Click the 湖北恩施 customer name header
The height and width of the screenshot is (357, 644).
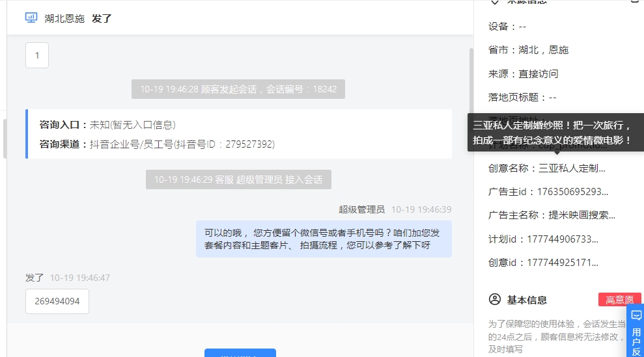[x=64, y=18]
